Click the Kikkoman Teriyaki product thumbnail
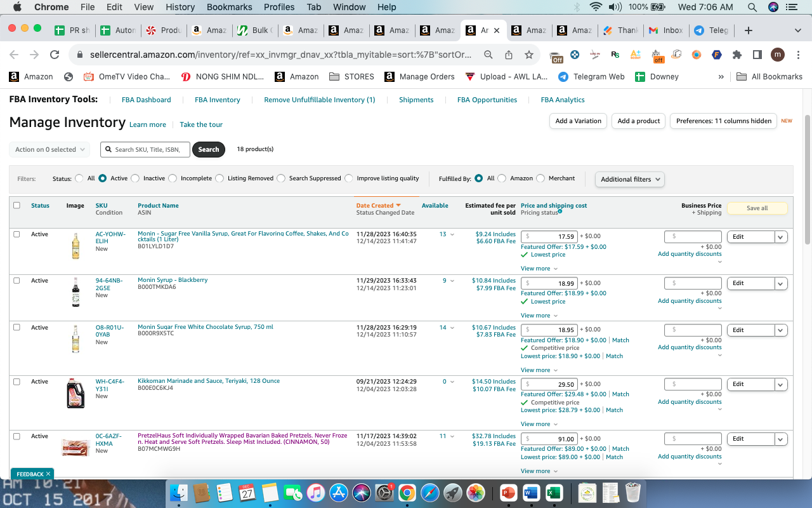The height and width of the screenshot is (508, 812). tap(75, 394)
